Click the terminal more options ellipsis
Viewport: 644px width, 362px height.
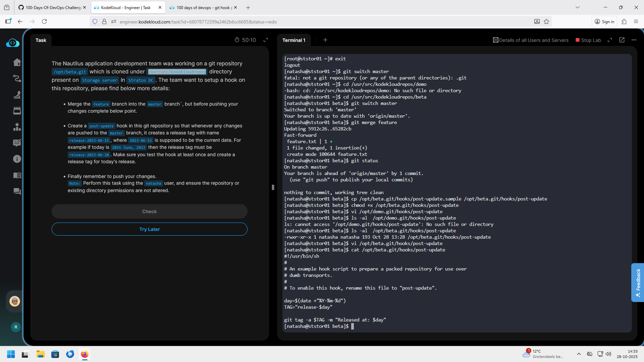[634, 40]
